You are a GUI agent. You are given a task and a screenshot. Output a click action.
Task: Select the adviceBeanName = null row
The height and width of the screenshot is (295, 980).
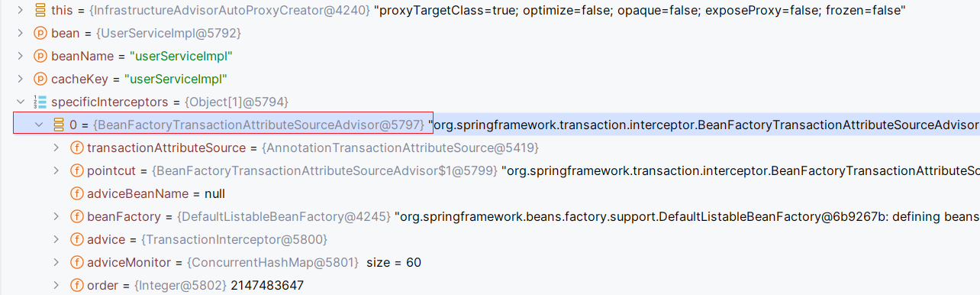tap(490, 193)
